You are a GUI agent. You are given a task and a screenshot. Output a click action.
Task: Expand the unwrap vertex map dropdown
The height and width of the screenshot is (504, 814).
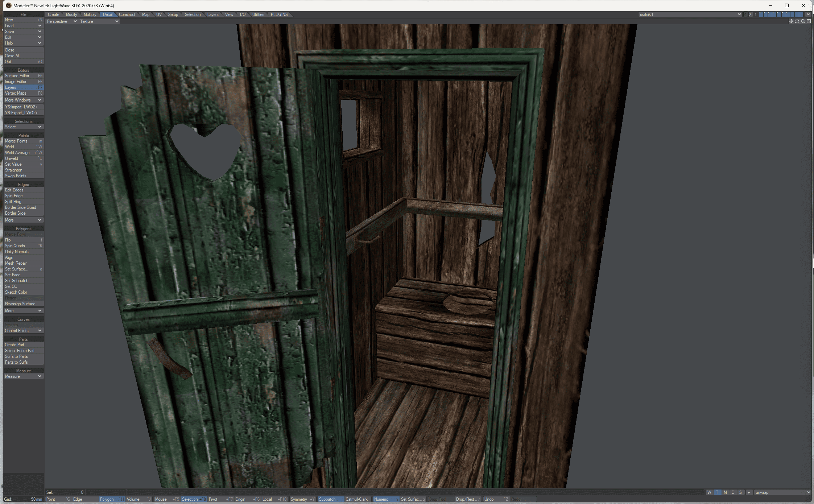(782, 492)
